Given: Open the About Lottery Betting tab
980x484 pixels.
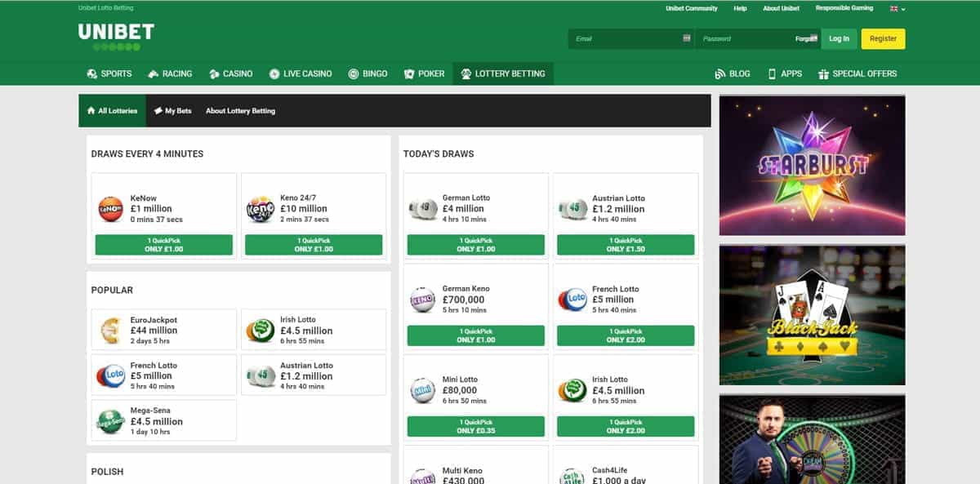Looking at the screenshot, I should point(241,110).
